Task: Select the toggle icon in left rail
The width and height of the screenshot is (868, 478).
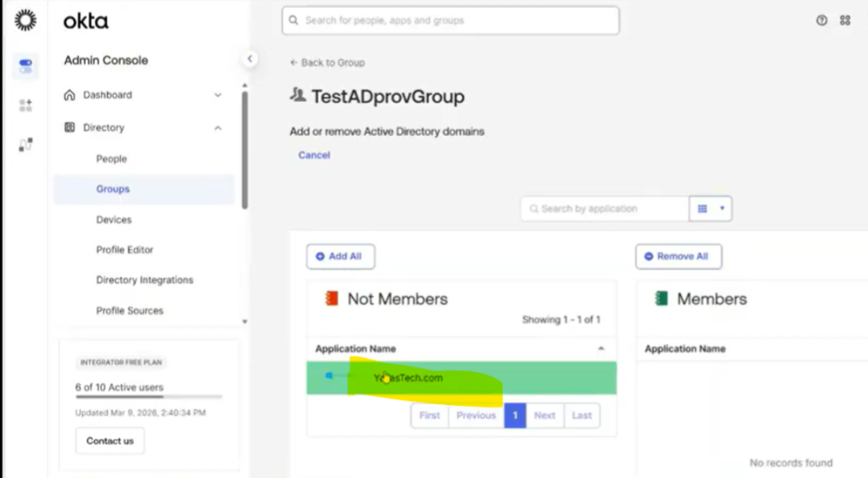Action: click(25, 66)
